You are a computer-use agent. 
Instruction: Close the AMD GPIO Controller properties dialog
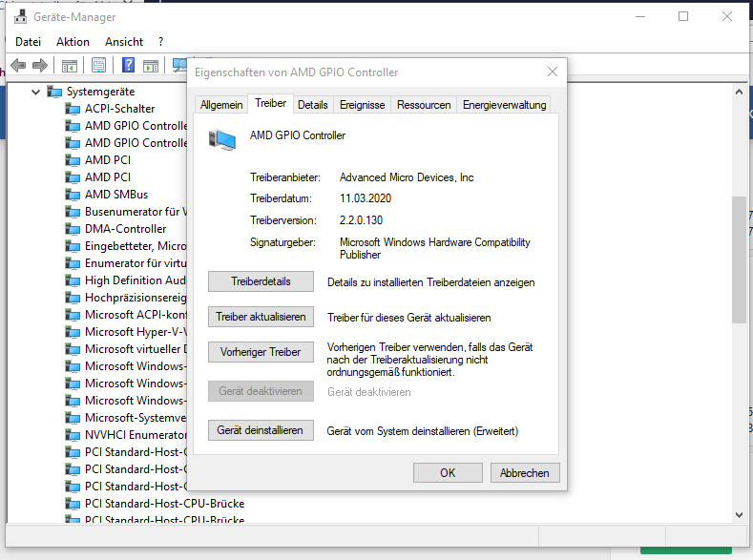click(553, 72)
